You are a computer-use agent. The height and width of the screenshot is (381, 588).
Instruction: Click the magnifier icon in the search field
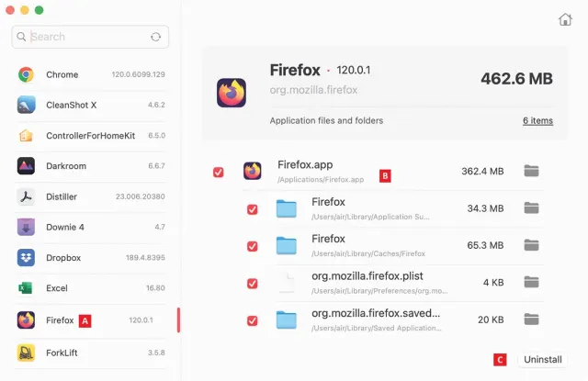click(21, 37)
